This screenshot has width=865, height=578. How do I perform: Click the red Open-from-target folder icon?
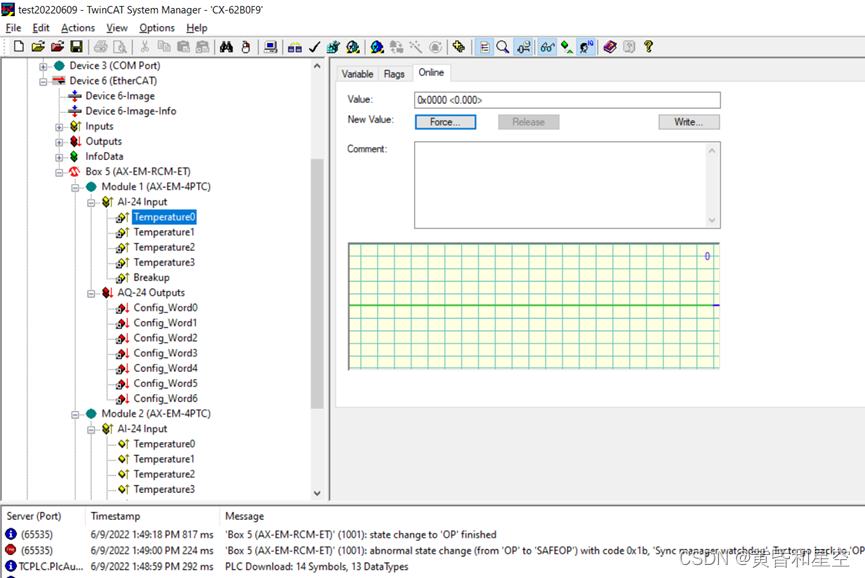pyautogui.click(x=57, y=47)
